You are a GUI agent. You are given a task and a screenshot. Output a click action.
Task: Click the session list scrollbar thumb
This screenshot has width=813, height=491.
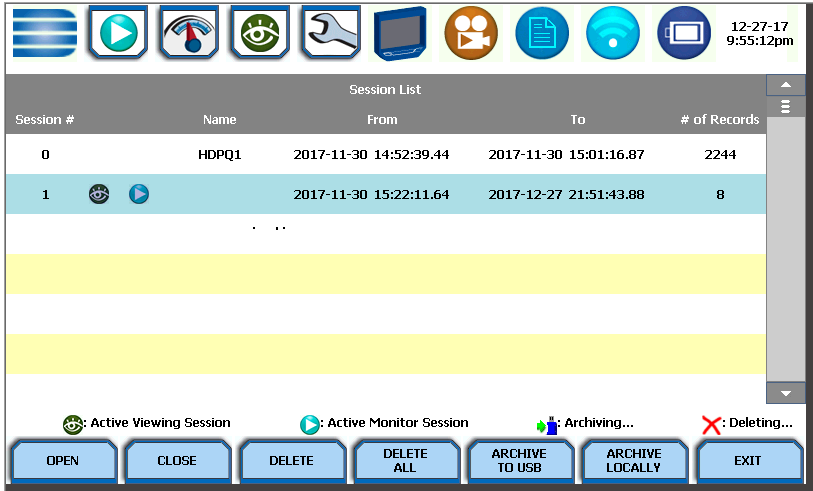785,106
